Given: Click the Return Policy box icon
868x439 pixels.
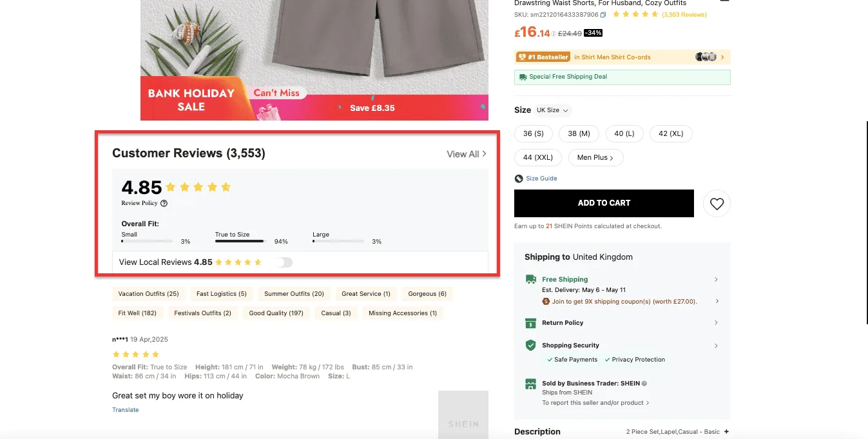Looking at the screenshot, I should tap(531, 323).
